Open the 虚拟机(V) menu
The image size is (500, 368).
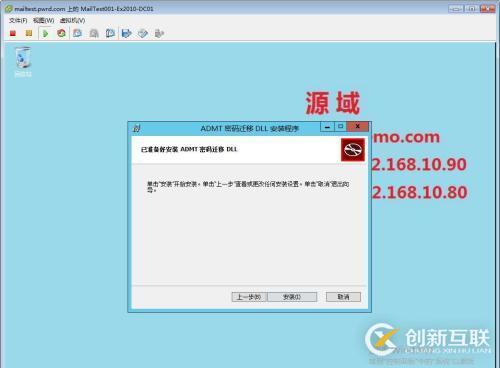coord(72,21)
